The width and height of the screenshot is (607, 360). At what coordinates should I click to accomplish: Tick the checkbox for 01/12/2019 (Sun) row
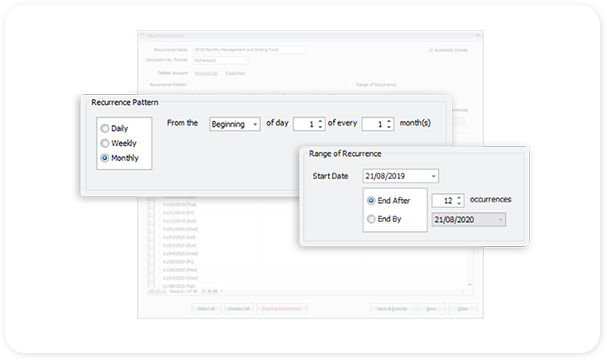point(151,221)
